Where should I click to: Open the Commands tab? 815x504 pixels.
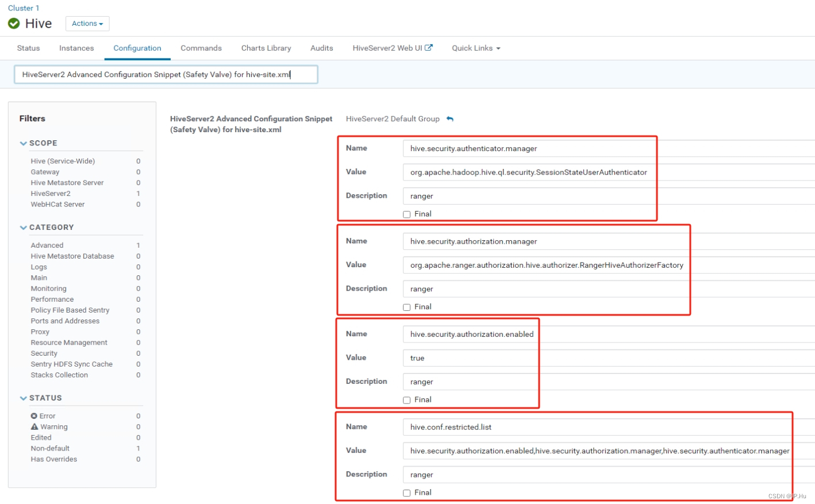click(x=201, y=48)
